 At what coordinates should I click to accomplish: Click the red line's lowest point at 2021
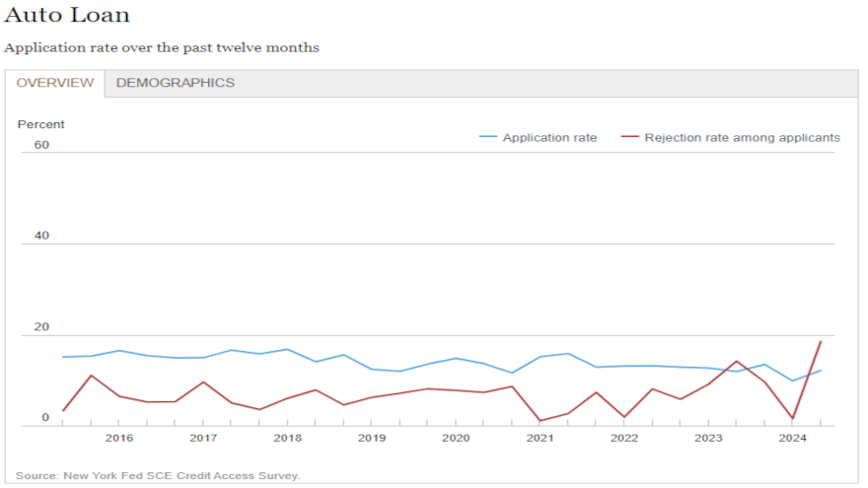tap(540, 421)
